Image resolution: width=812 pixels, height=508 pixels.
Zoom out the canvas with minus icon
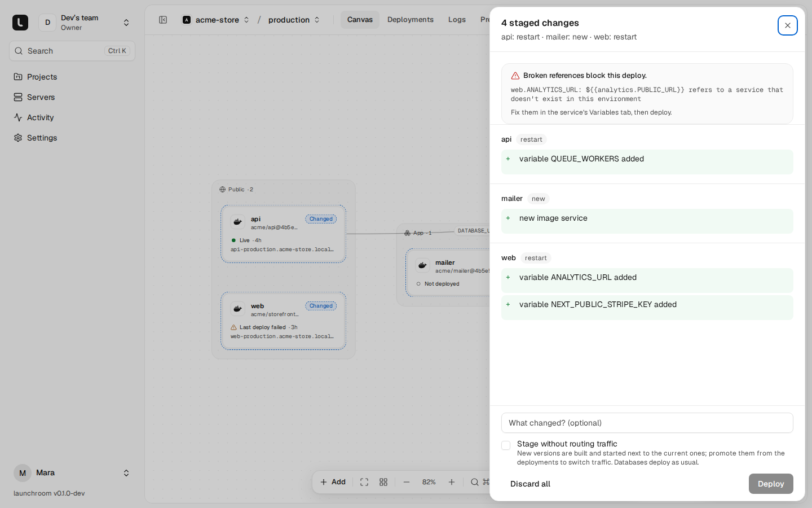click(407, 482)
